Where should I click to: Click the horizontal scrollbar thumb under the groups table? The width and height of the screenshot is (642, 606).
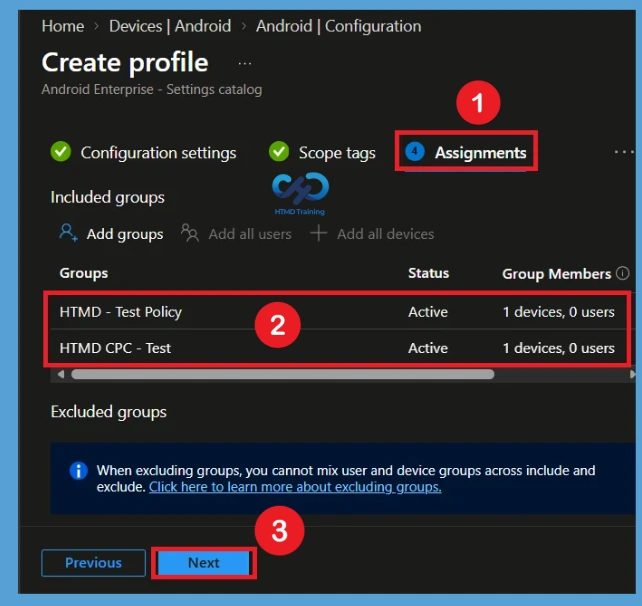[283, 374]
